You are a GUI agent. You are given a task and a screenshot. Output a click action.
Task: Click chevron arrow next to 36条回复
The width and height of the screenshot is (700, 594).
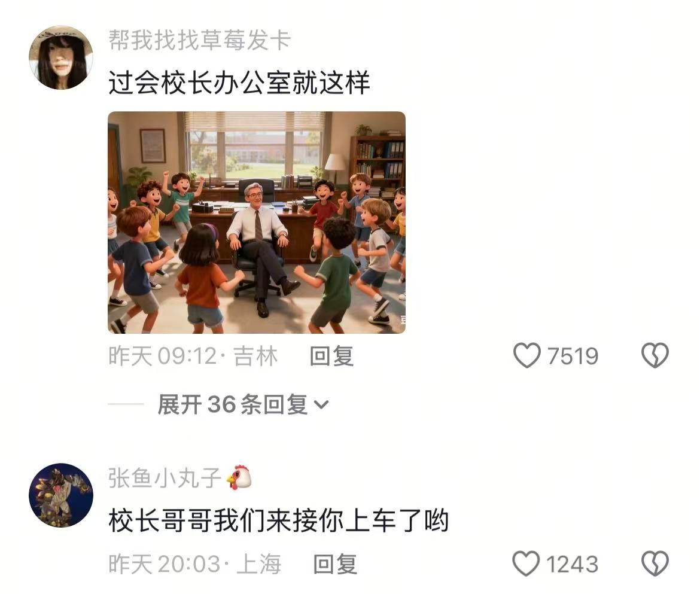[321, 405]
